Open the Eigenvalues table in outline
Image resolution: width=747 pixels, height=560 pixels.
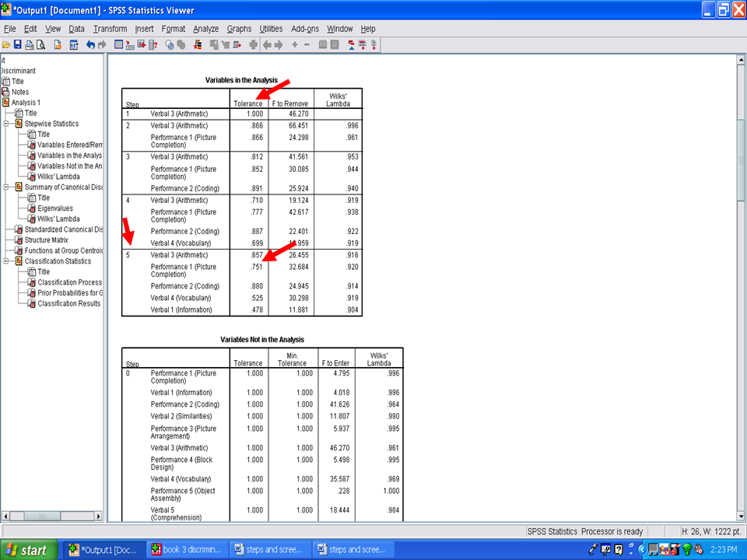pyautogui.click(x=54, y=208)
